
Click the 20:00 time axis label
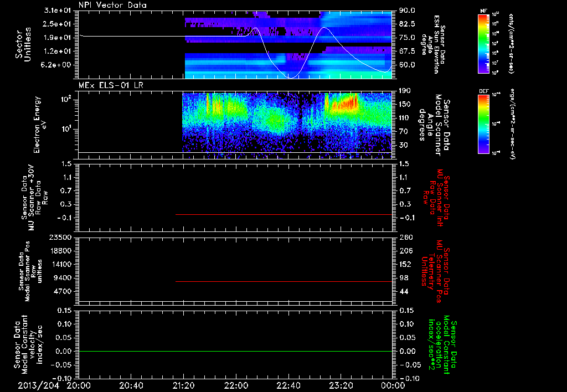click(x=79, y=385)
